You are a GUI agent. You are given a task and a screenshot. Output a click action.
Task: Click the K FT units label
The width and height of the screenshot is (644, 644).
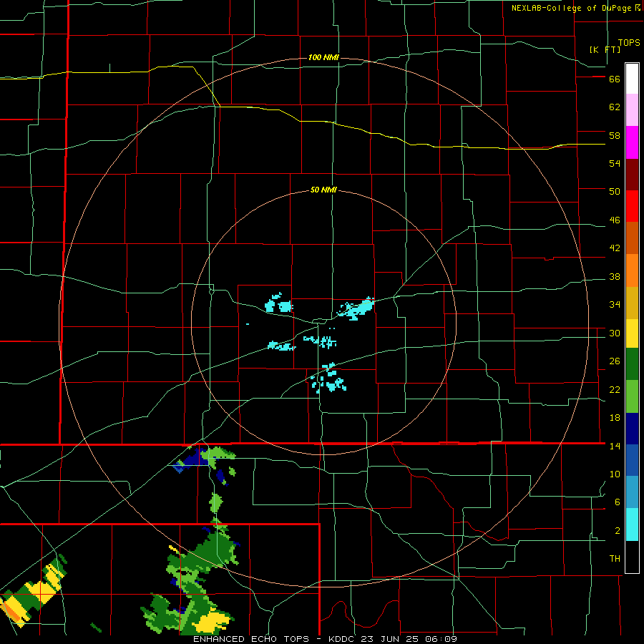tap(605, 49)
